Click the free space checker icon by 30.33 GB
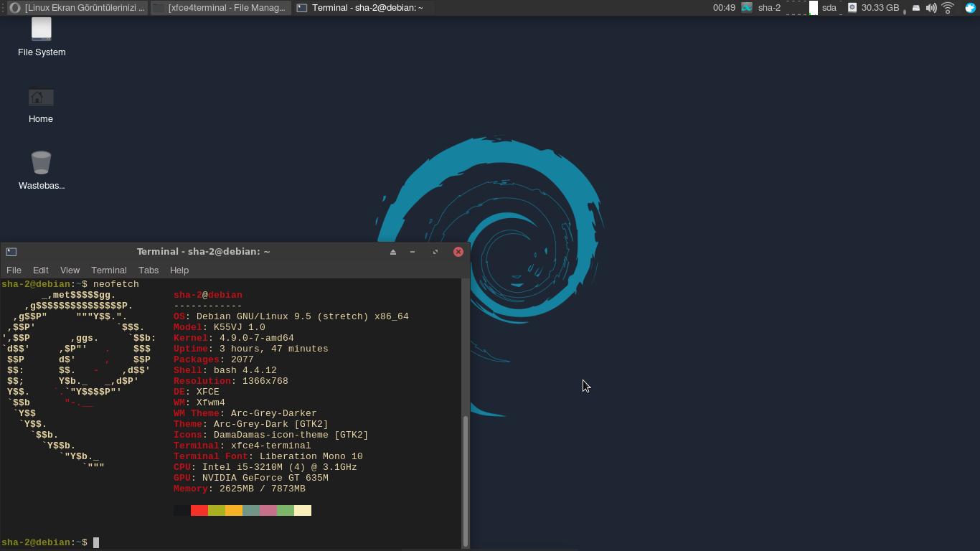The width and height of the screenshot is (980, 551). 852,8
